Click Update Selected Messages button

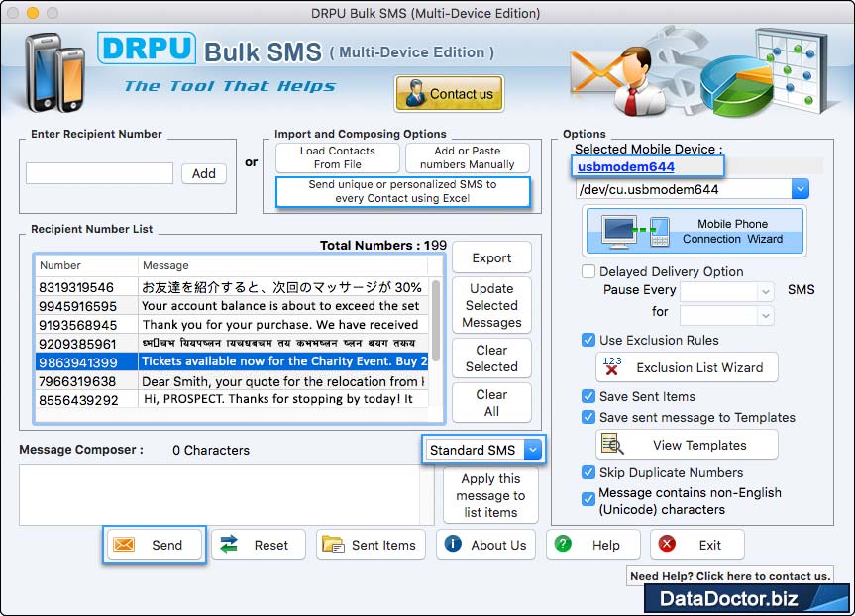tap(491, 305)
